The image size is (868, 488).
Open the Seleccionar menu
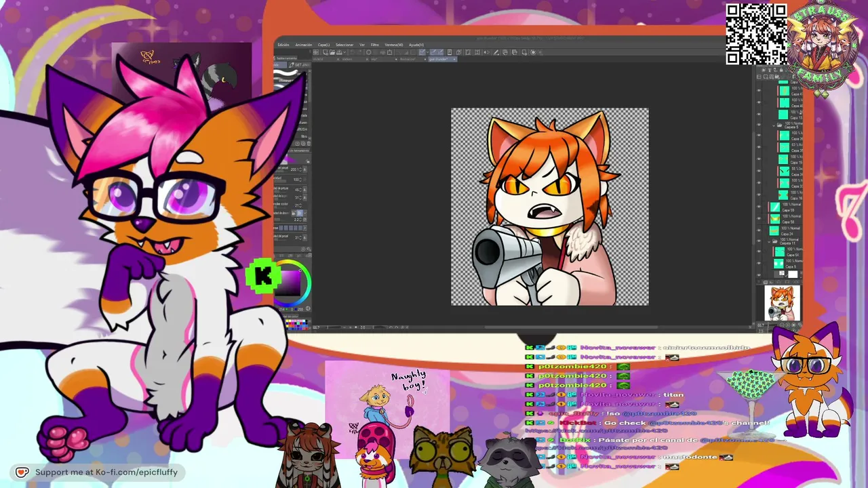pos(344,45)
